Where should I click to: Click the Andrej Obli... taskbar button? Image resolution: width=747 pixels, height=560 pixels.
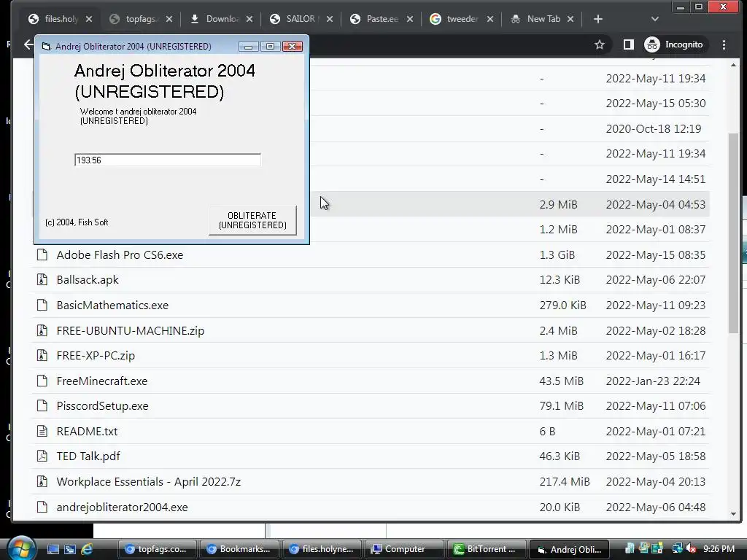[x=569, y=549]
